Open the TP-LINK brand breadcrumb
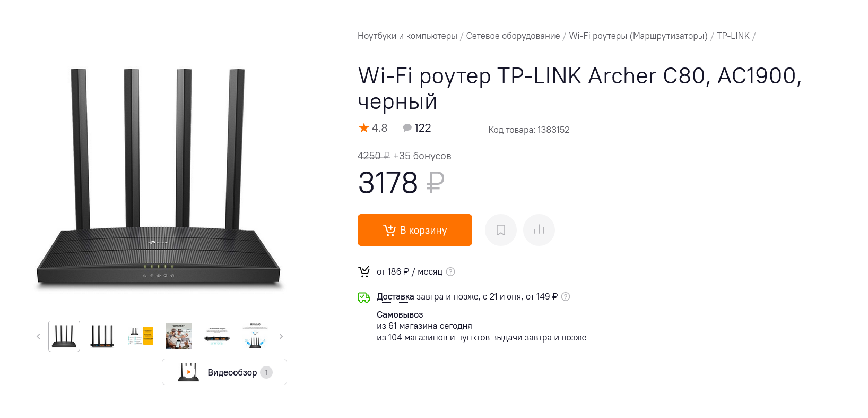The width and height of the screenshot is (868, 418). coord(733,36)
